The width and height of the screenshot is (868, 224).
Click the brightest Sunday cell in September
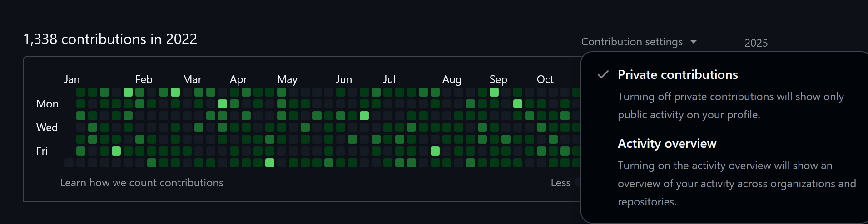(x=494, y=92)
